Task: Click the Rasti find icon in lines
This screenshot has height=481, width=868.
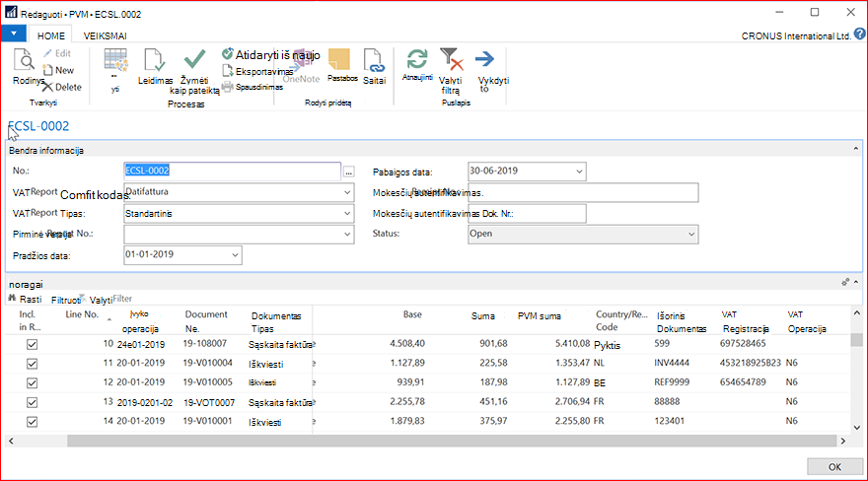Action: point(25,299)
